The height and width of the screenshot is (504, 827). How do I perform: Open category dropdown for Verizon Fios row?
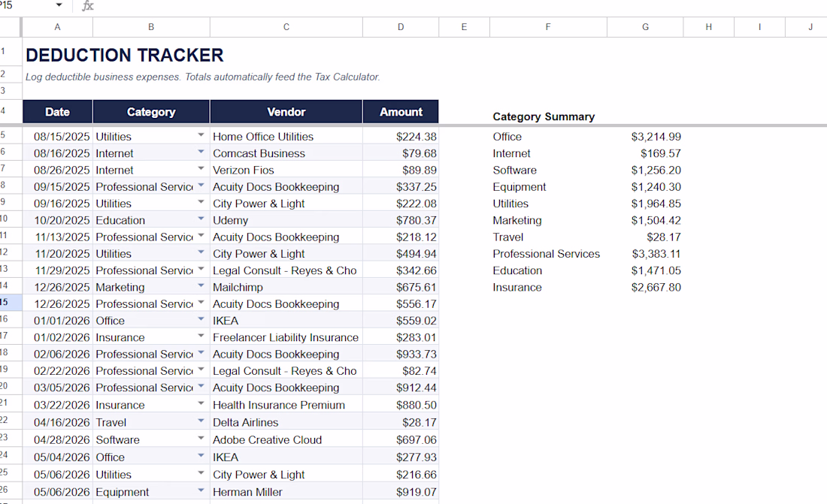[201, 169]
